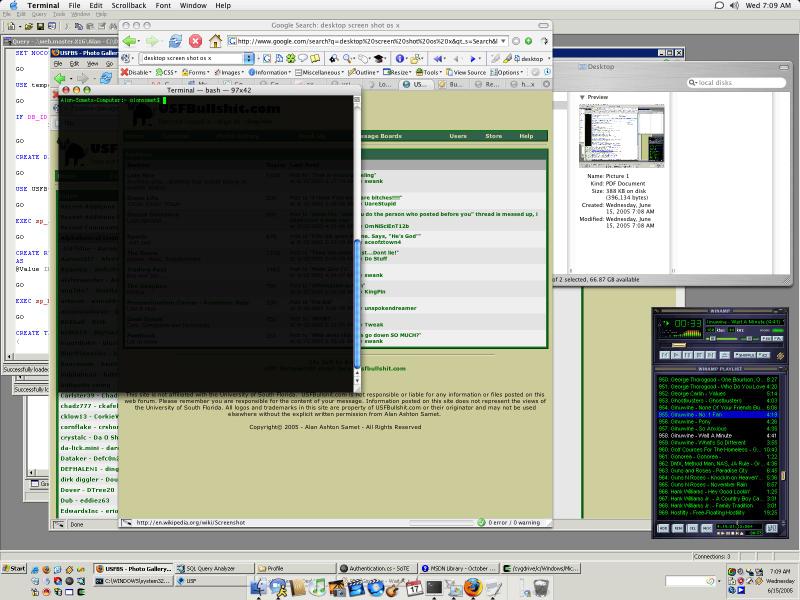Pause the song in Winamp
Viewport: 800px width, 600px height.
[x=688, y=355]
